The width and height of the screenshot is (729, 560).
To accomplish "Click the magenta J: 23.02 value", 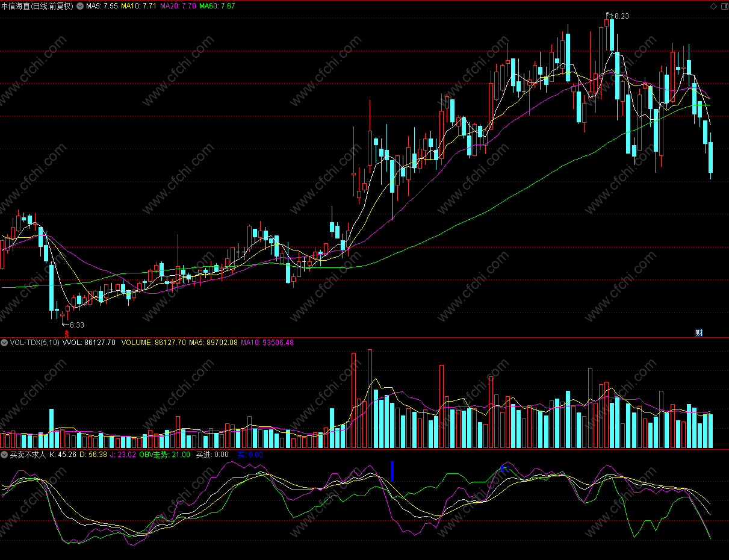I will click(123, 455).
